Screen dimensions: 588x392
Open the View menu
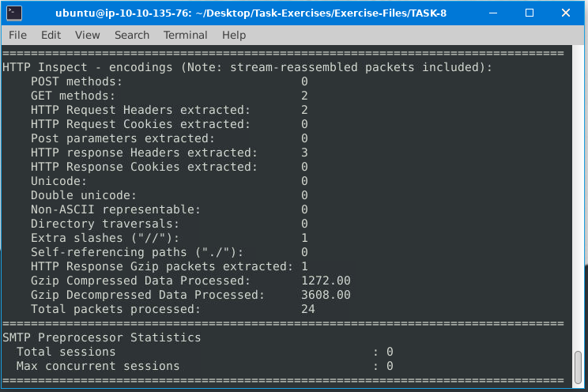(x=87, y=35)
